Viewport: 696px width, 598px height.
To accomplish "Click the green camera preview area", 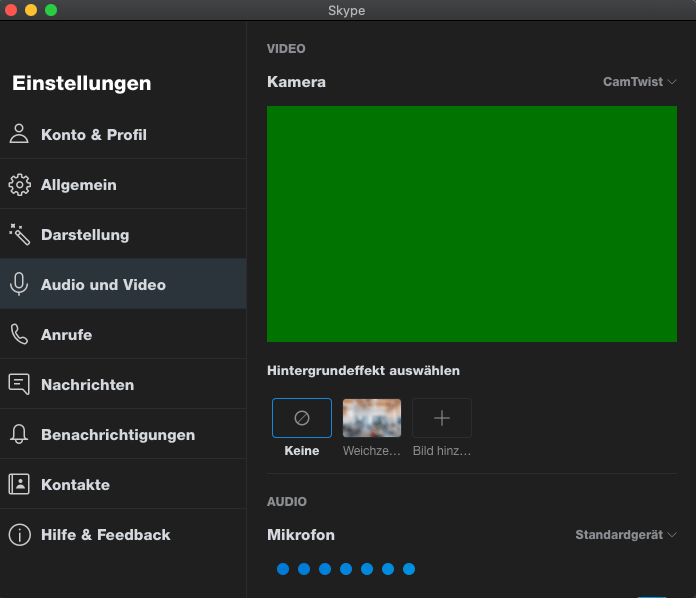I will 471,224.
